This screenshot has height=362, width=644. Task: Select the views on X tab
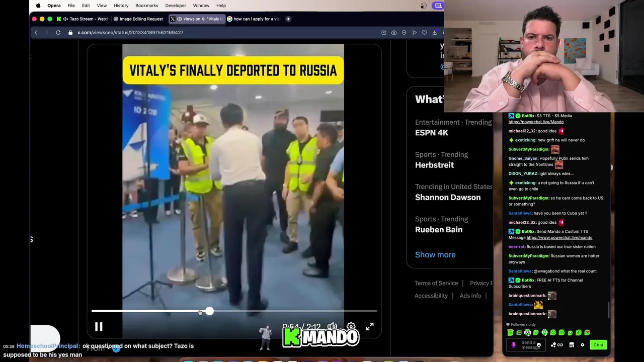tap(197, 19)
